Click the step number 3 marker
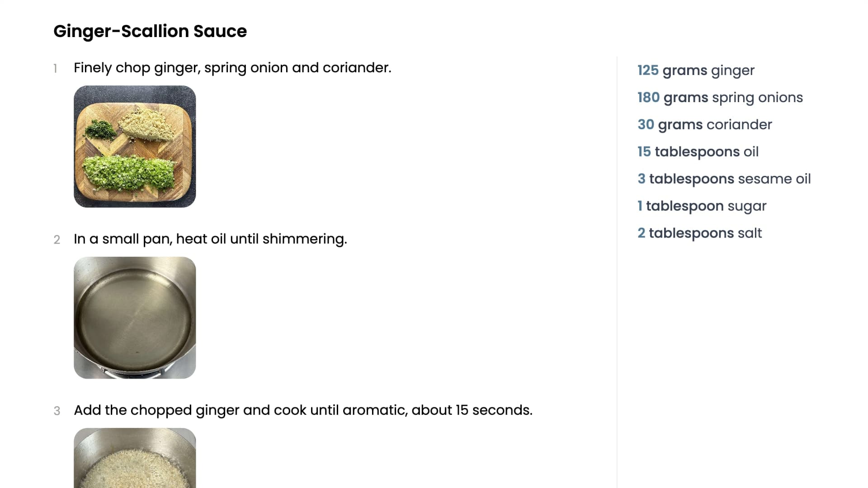The width and height of the screenshot is (868, 488). (57, 411)
